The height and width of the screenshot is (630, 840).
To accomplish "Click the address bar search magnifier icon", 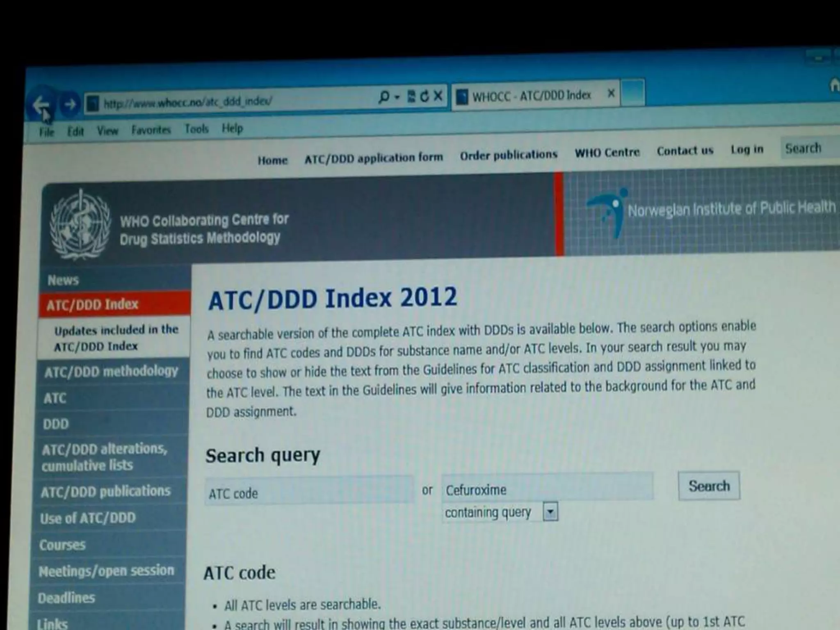I will click(383, 97).
